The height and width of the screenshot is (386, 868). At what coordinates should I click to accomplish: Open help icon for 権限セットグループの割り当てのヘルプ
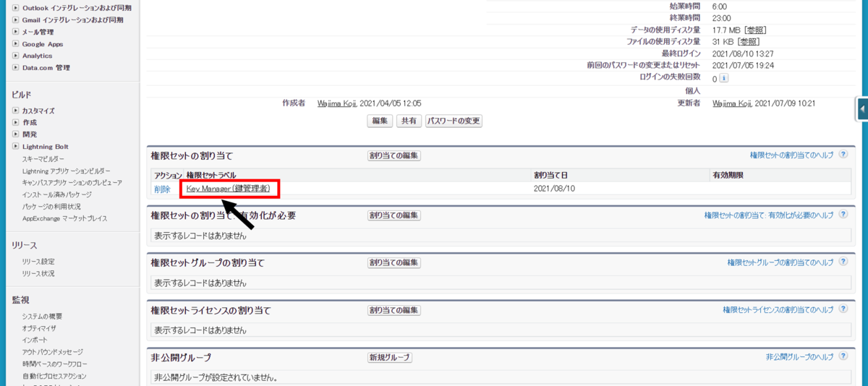843,262
